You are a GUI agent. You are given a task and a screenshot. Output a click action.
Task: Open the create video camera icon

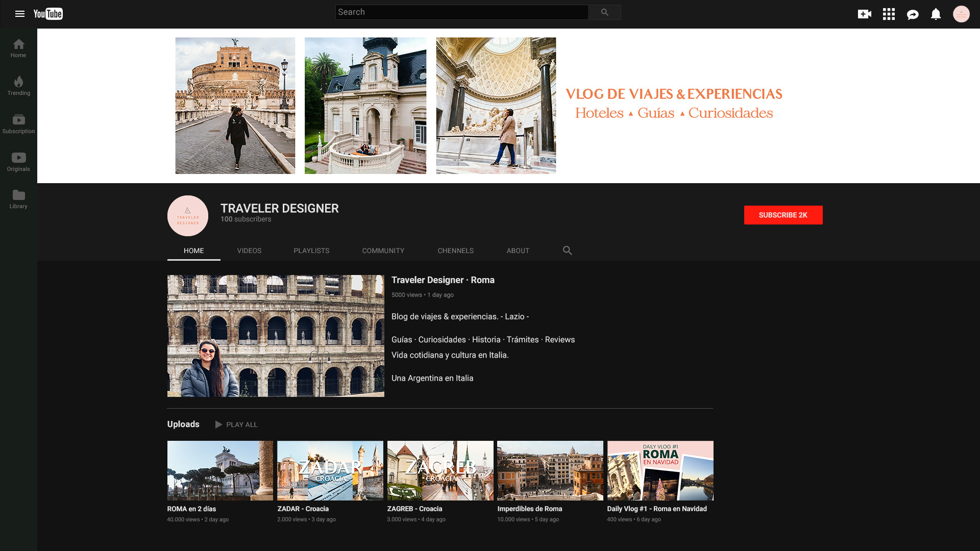pos(864,14)
